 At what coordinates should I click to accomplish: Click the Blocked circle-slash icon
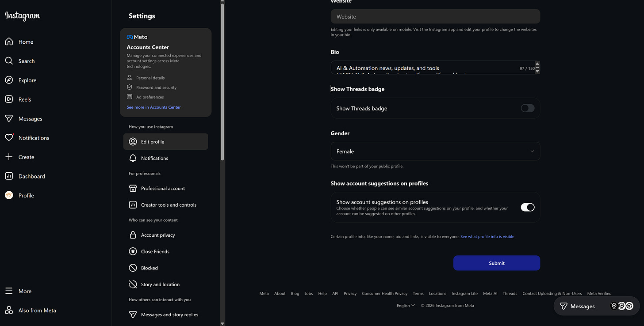(133, 268)
